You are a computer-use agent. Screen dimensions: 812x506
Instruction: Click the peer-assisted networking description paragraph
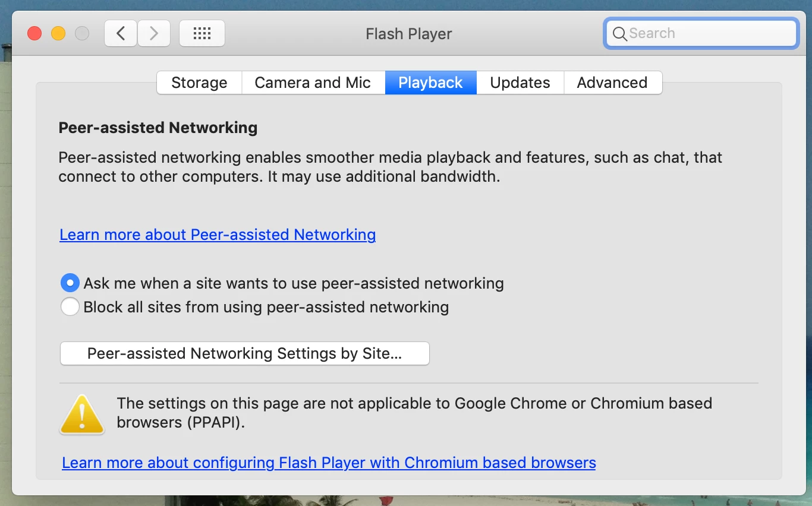(x=390, y=167)
